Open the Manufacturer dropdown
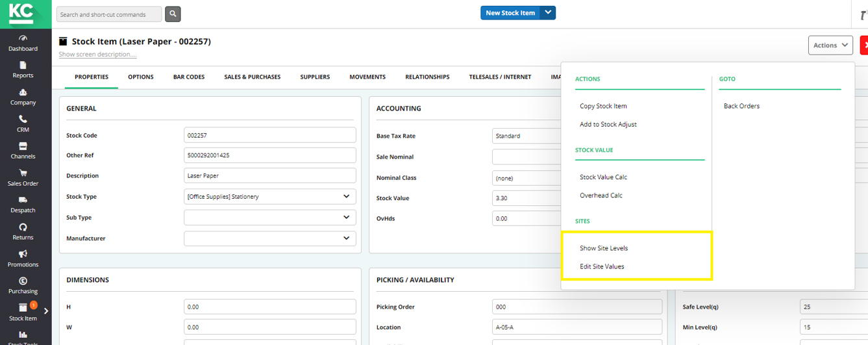This screenshot has width=868, height=345. click(x=269, y=238)
